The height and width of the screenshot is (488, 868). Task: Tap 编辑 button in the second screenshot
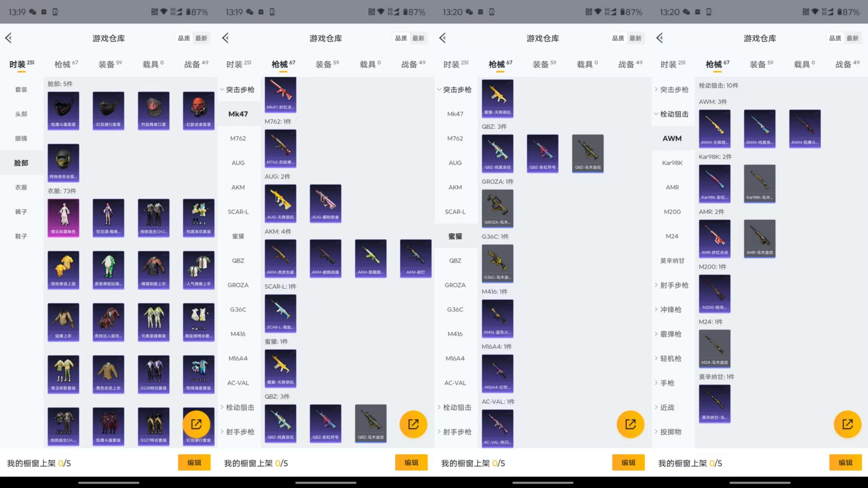click(411, 462)
